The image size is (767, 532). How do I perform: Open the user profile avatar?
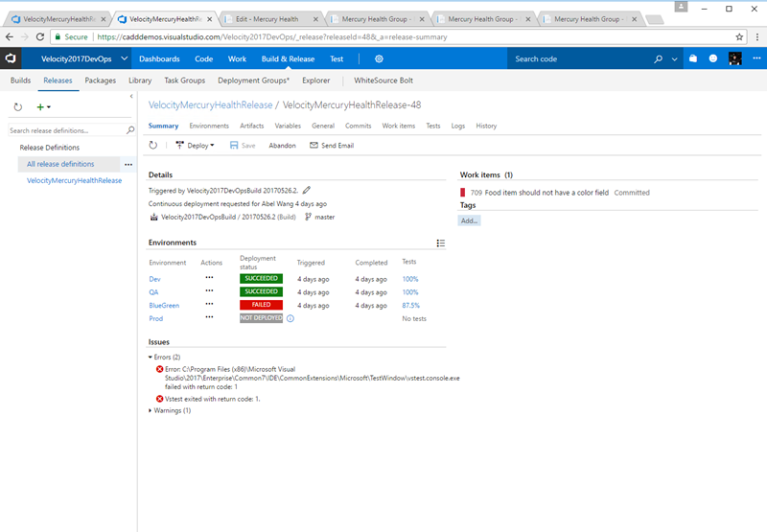coord(734,58)
